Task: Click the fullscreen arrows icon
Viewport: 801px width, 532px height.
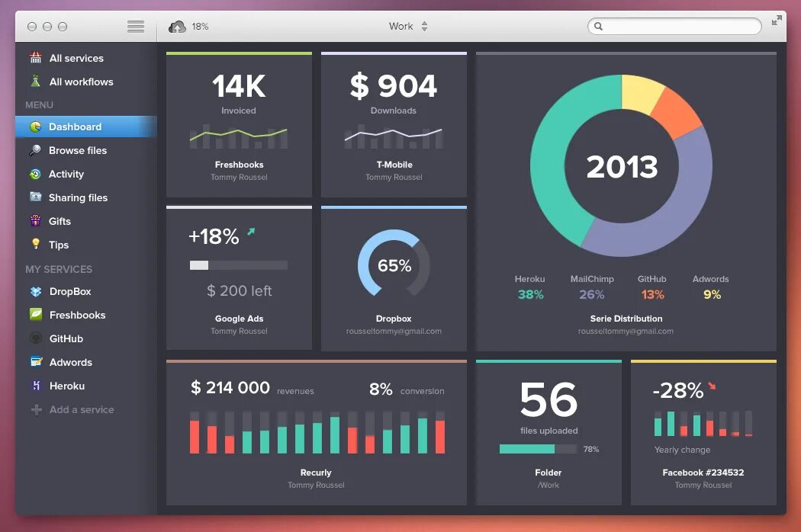Action: coord(777,21)
